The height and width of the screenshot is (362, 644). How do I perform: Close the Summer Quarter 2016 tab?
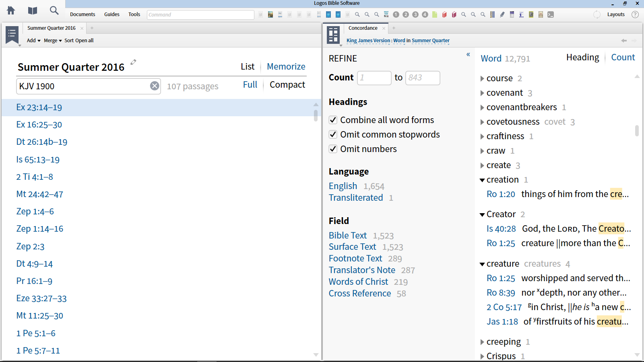pos(82,28)
